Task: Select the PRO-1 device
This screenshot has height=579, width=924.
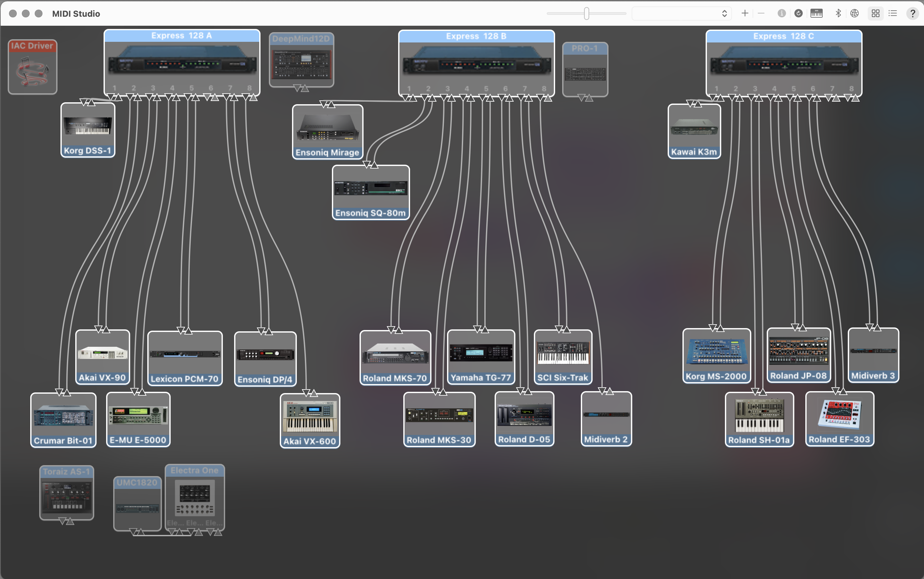Action: click(x=585, y=69)
